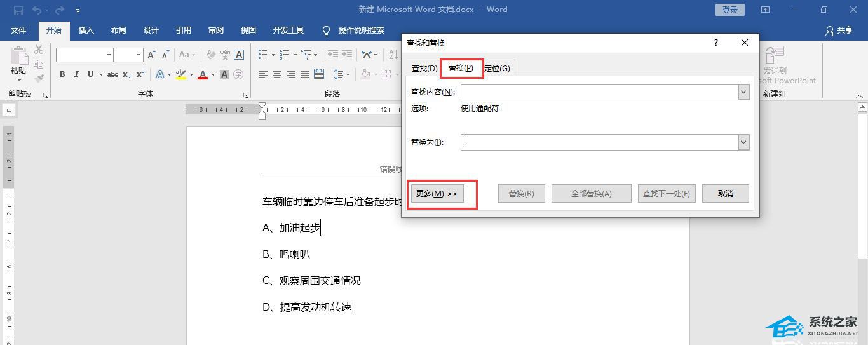
Task: Expand the Find what history dropdown
Action: click(743, 92)
